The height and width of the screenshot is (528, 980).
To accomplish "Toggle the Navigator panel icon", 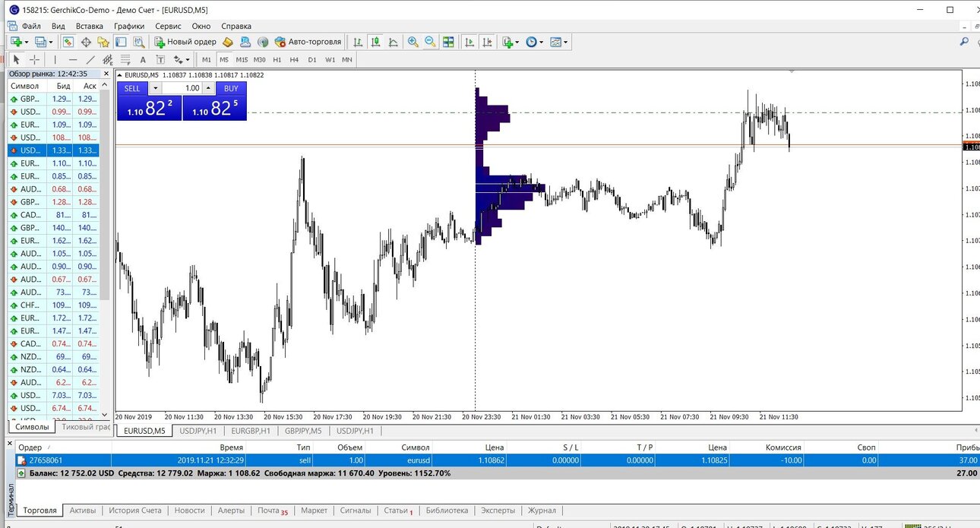I will click(103, 42).
